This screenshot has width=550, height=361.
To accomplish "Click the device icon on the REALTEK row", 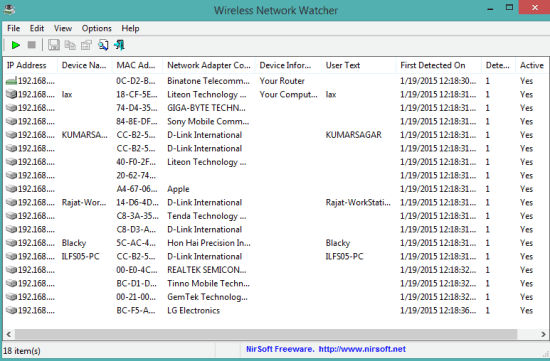I will tap(11, 270).
